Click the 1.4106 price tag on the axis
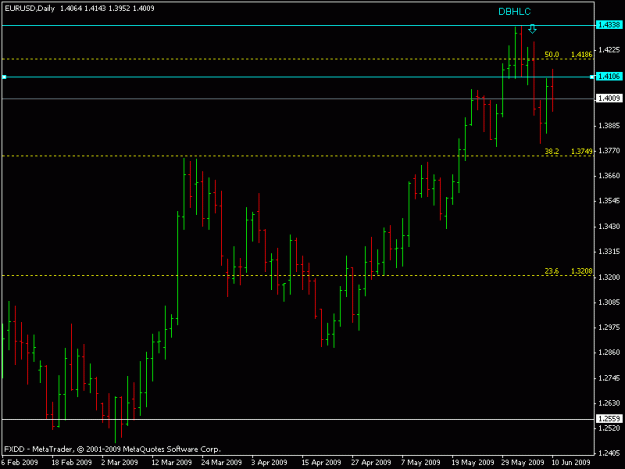The width and height of the screenshot is (625, 469). coord(609,77)
